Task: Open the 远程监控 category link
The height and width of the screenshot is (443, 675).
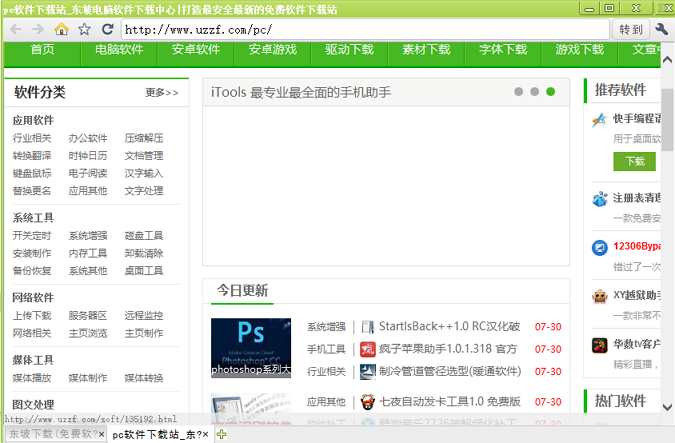Action: [144, 316]
